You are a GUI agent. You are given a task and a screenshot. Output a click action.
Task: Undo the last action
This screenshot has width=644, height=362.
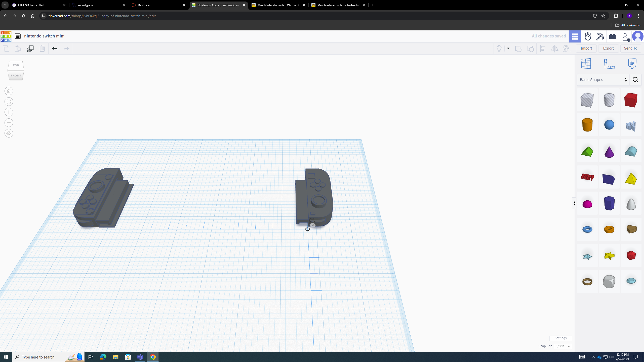(x=55, y=49)
